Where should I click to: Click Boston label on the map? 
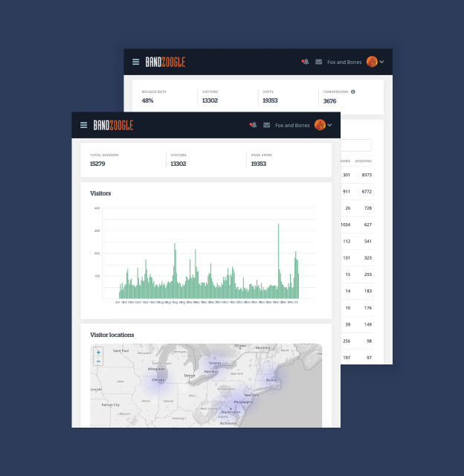coord(271,380)
